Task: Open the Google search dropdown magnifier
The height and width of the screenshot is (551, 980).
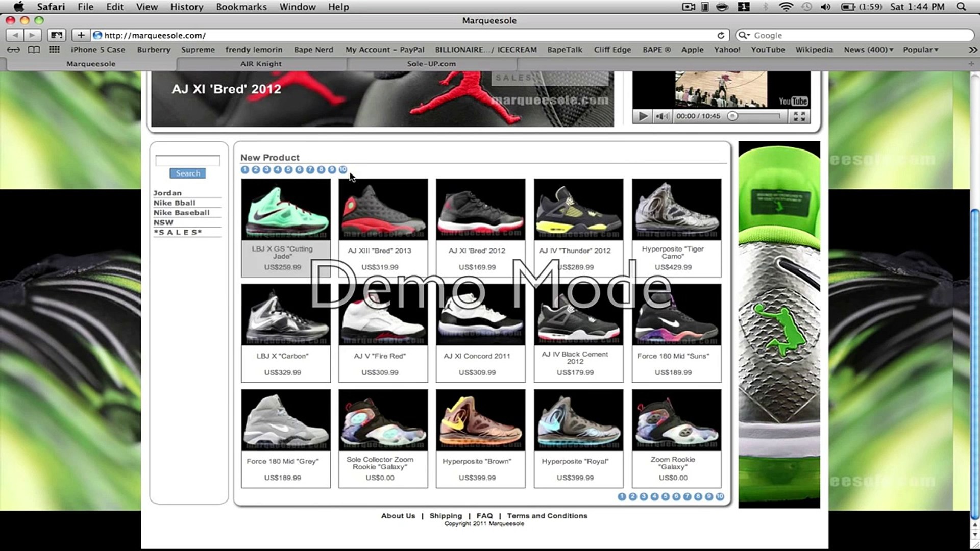Action: coord(744,35)
